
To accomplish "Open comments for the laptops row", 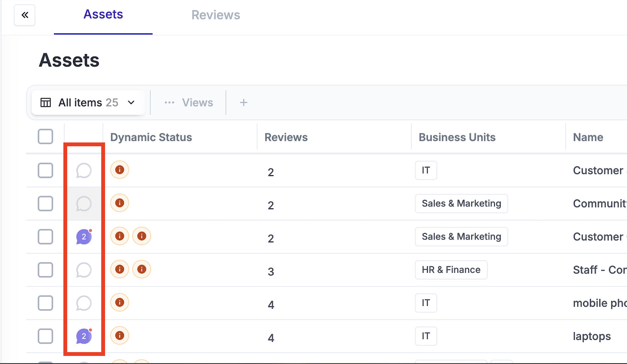I will click(84, 336).
